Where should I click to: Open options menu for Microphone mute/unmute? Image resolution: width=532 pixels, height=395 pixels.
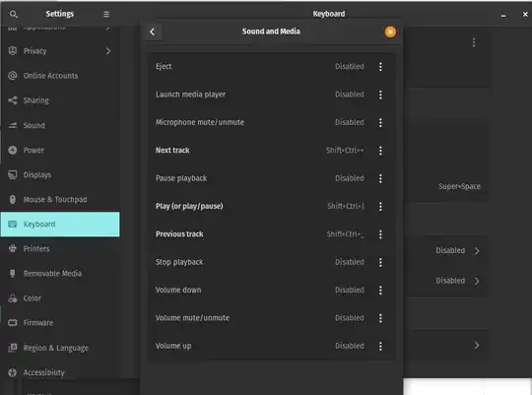[x=380, y=122]
